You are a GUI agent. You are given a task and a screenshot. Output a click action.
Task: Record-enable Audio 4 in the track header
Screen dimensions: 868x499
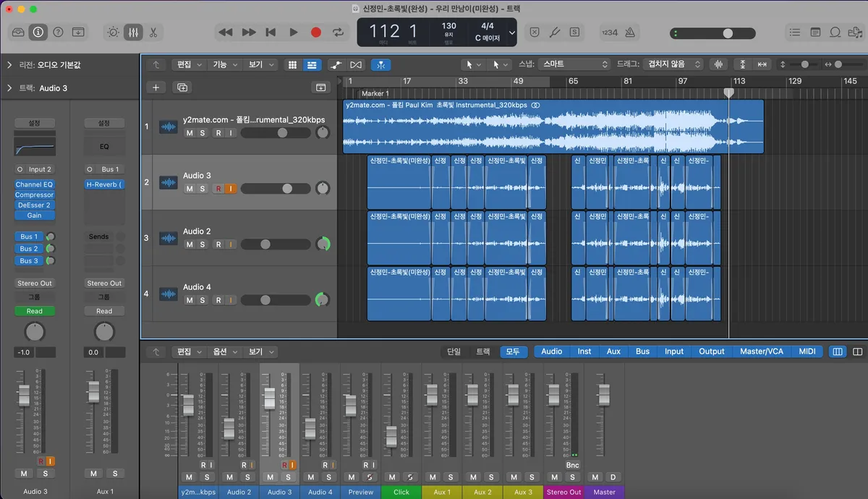tap(218, 300)
